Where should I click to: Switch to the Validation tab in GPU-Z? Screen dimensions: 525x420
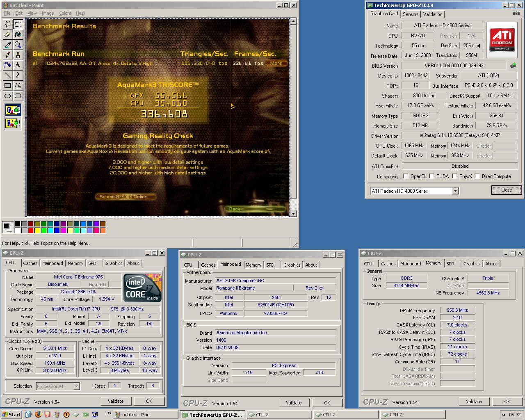tap(433, 14)
